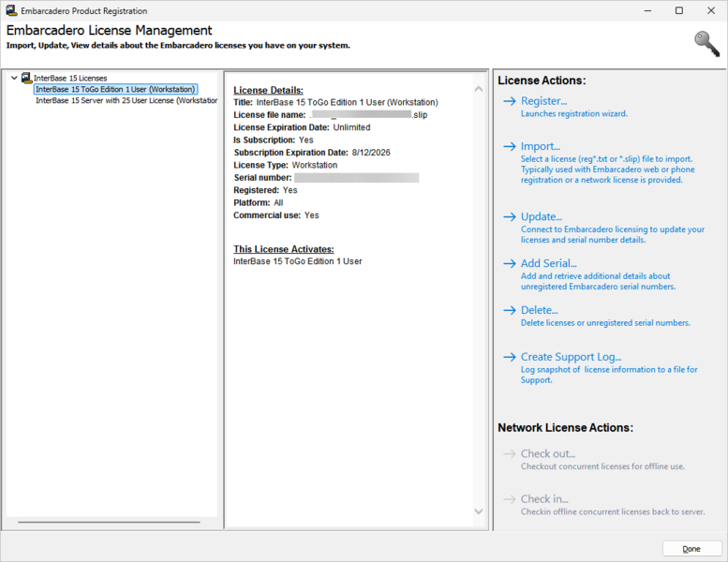728x562 pixels.
Task: Click the details pane scroll down arrow
Action: point(479,511)
